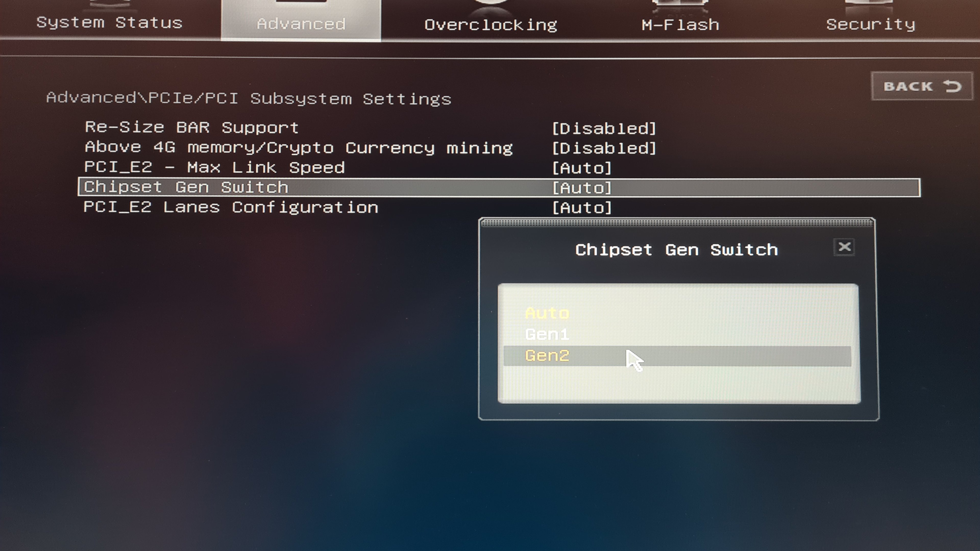Choose Auto in the Chipset Gen list

[x=547, y=313]
